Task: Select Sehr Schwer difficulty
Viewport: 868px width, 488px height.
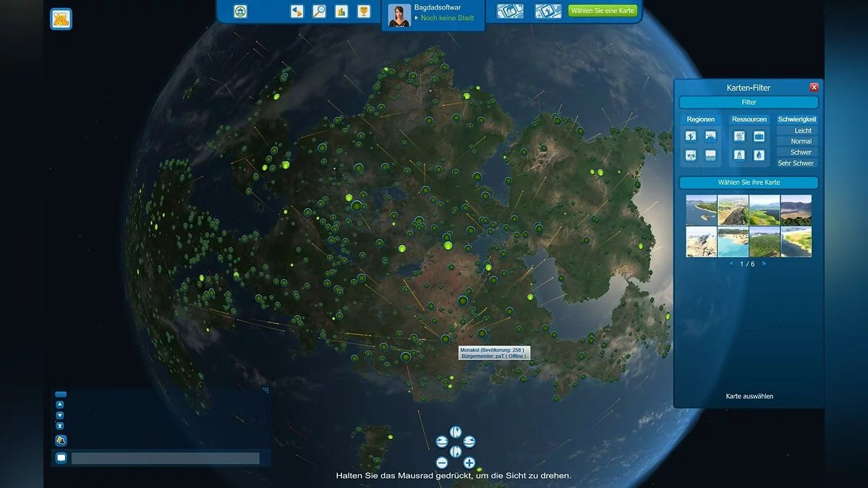Action: tap(797, 163)
